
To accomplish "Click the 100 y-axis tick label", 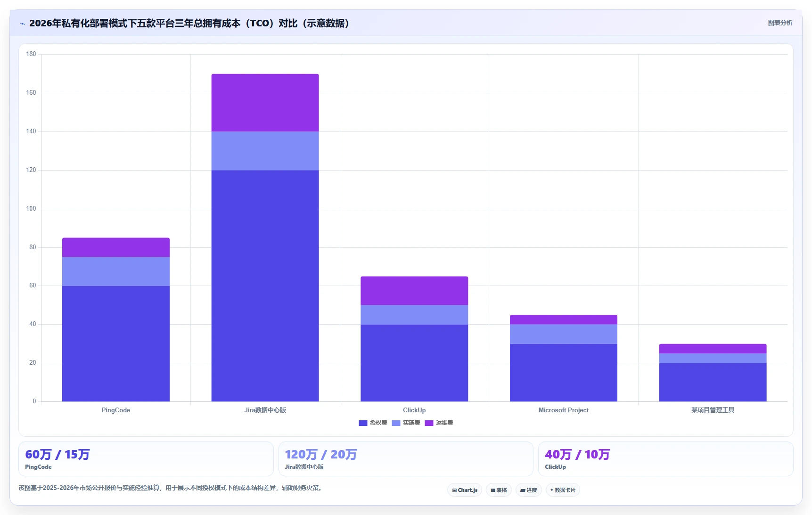I will (31, 209).
